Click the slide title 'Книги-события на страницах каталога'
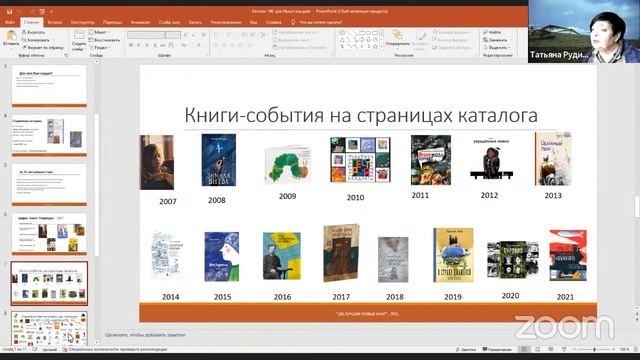640x360 pixels. click(x=361, y=115)
